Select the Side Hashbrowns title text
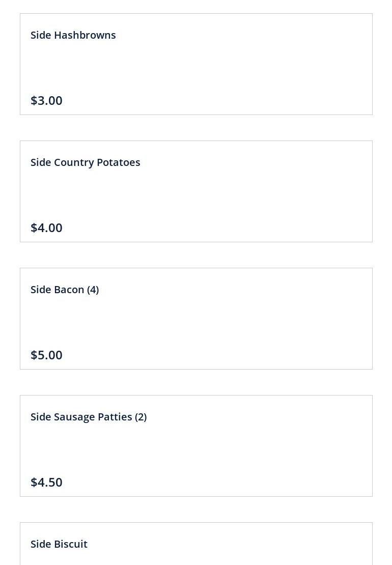The width and height of the screenshot is (392, 565). pyautogui.click(x=73, y=35)
